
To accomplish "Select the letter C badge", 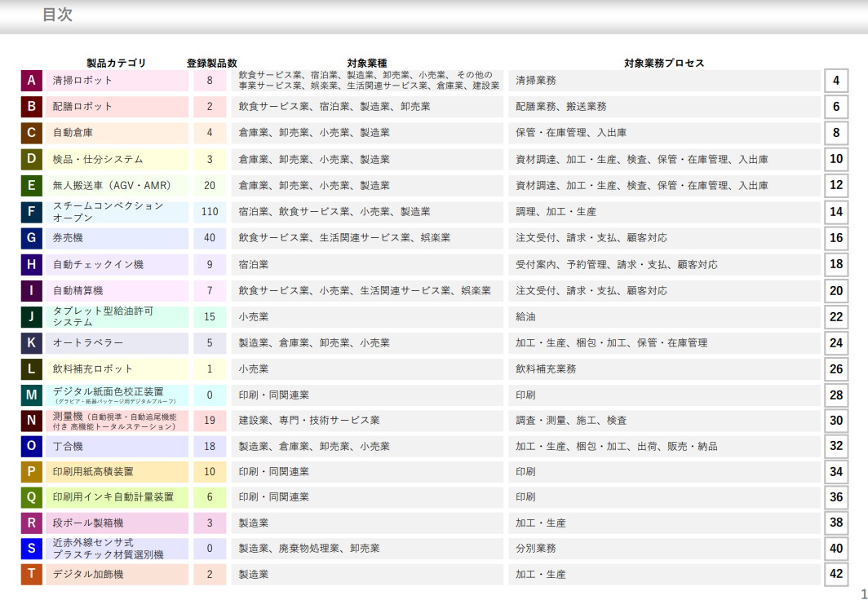I will (32, 133).
